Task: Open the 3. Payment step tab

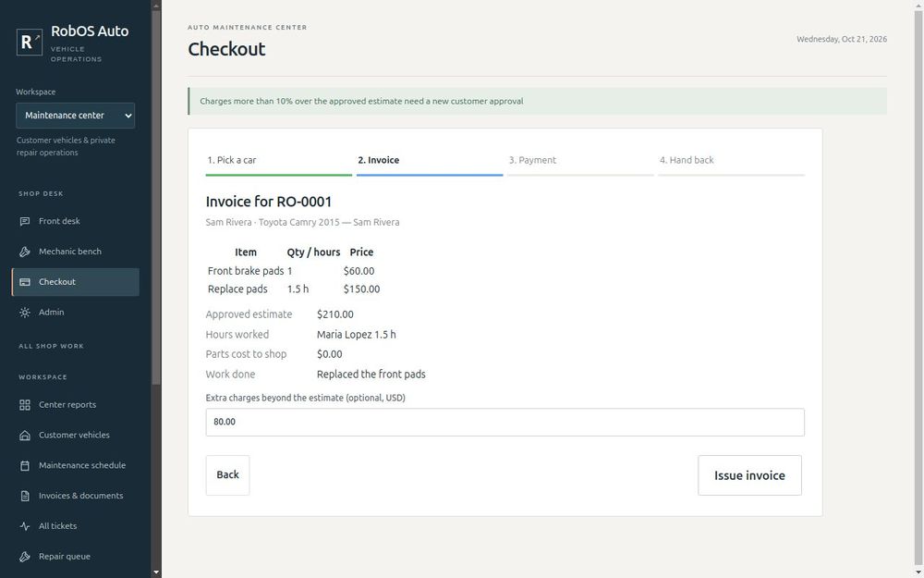Action: 580,161
